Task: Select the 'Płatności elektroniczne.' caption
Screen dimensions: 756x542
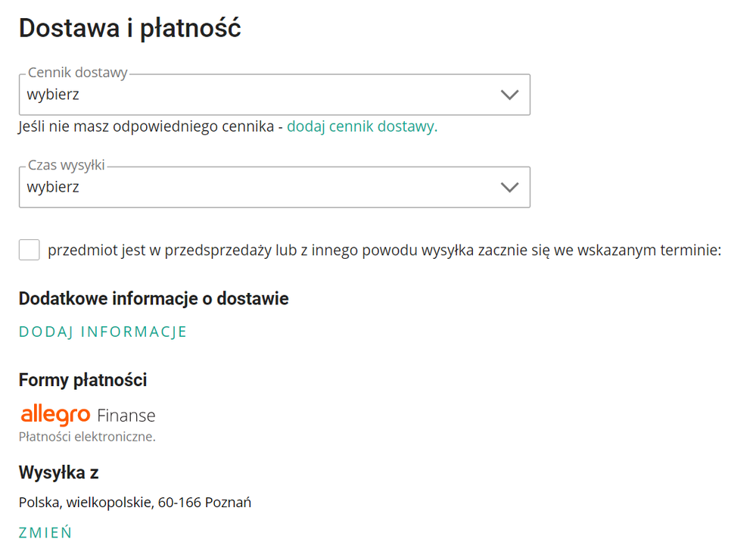Action: [87, 437]
